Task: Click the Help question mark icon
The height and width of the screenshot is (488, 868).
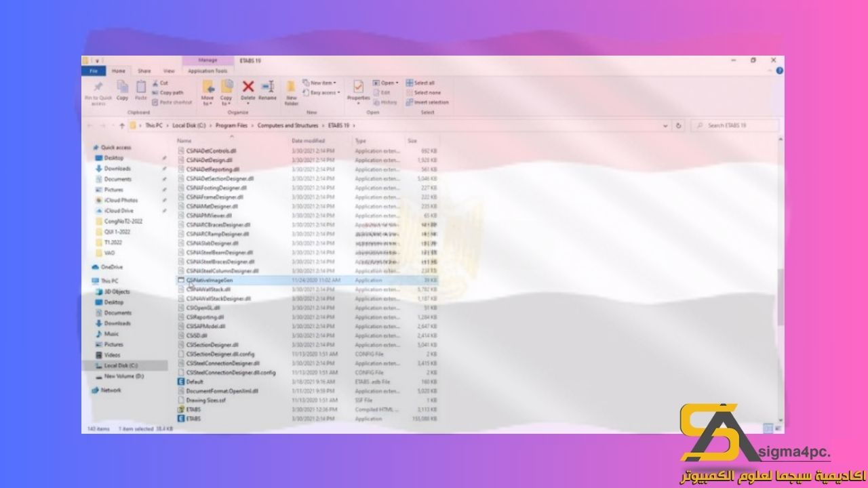Action: (x=779, y=70)
